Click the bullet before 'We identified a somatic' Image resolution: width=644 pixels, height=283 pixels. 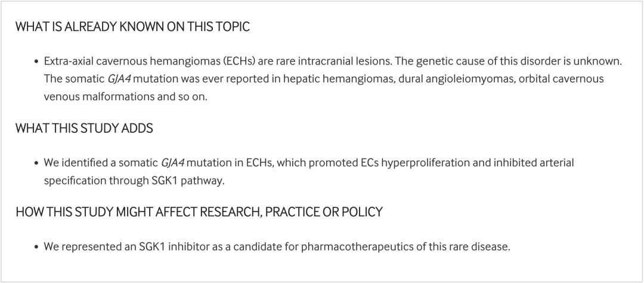coord(36,163)
